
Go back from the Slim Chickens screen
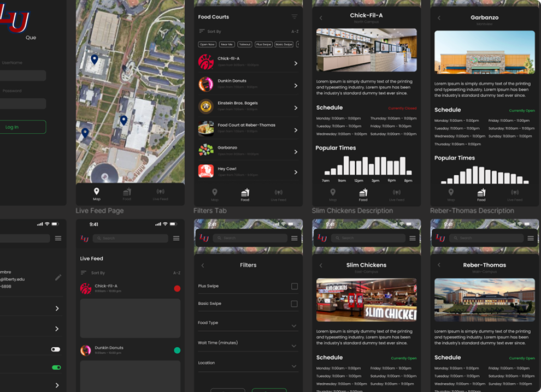[321, 265]
